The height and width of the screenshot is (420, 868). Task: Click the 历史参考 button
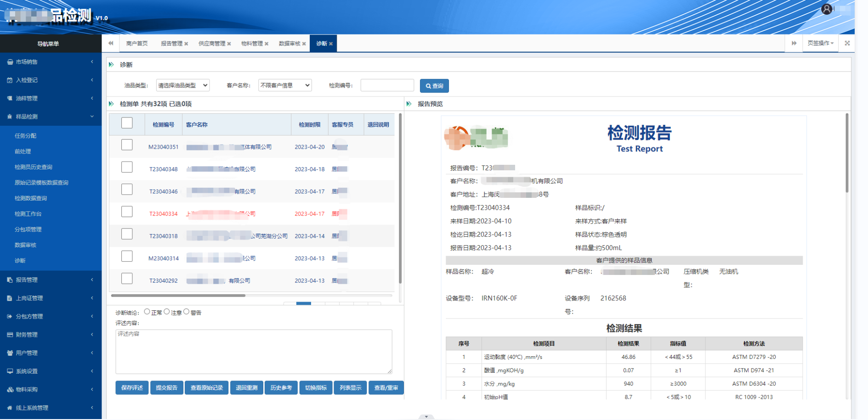(x=281, y=388)
